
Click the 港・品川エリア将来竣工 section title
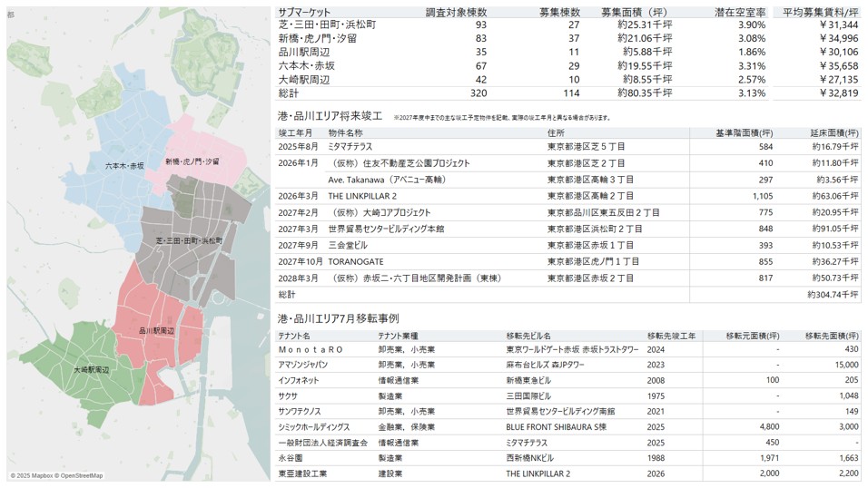click(x=330, y=116)
